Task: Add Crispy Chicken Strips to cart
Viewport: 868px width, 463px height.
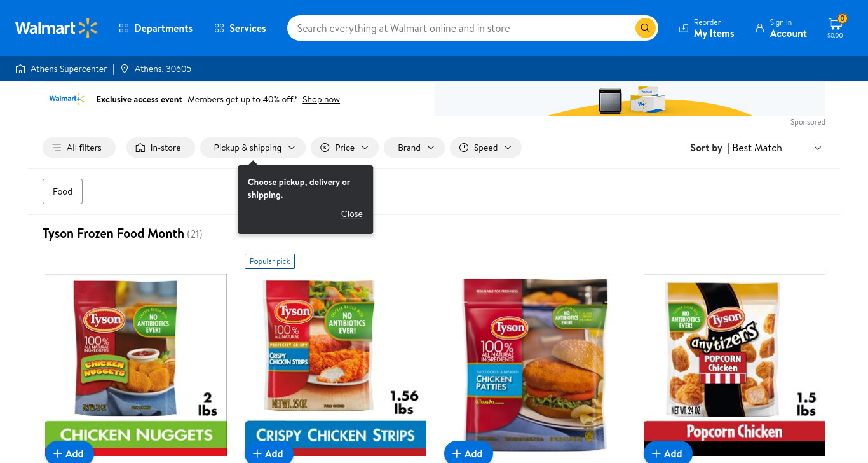Action: [x=269, y=453]
